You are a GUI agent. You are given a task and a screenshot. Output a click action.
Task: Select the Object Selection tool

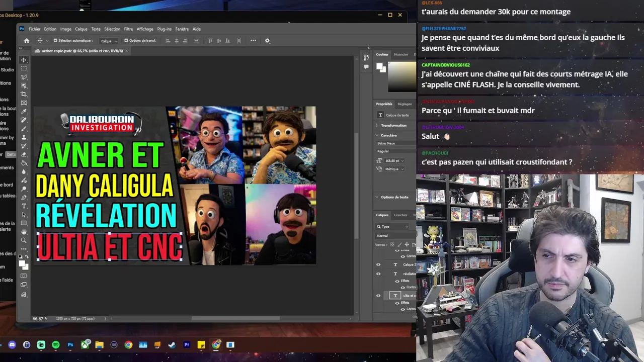coord(24,85)
